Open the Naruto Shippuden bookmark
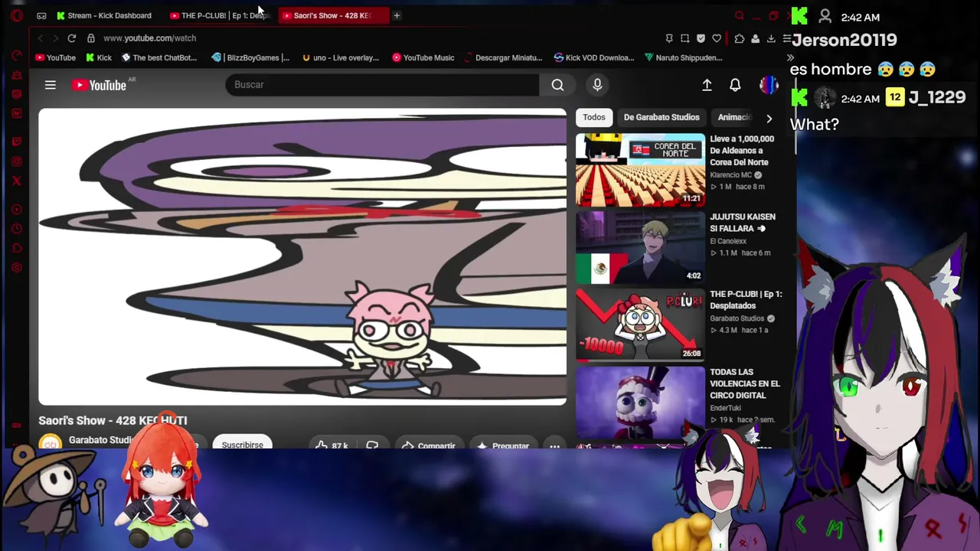This screenshot has width=980, height=551. (684, 57)
